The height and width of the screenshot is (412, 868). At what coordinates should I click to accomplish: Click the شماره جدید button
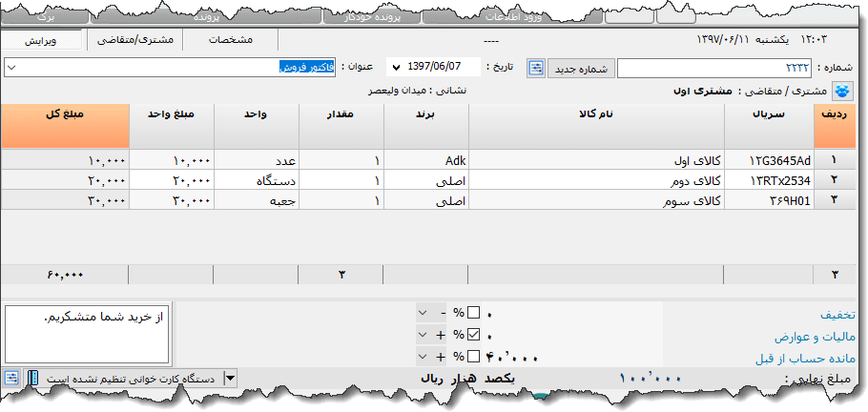coord(581,69)
